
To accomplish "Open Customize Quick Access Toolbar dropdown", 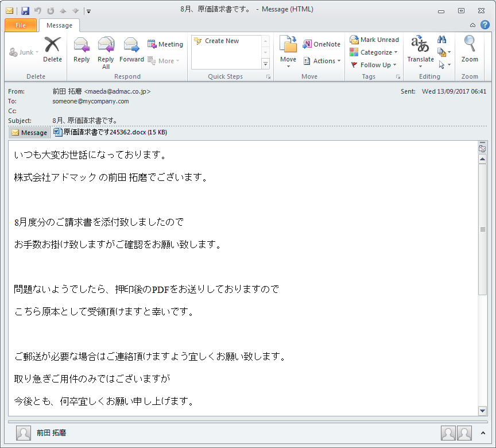I will pyautogui.click(x=88, y=11).
